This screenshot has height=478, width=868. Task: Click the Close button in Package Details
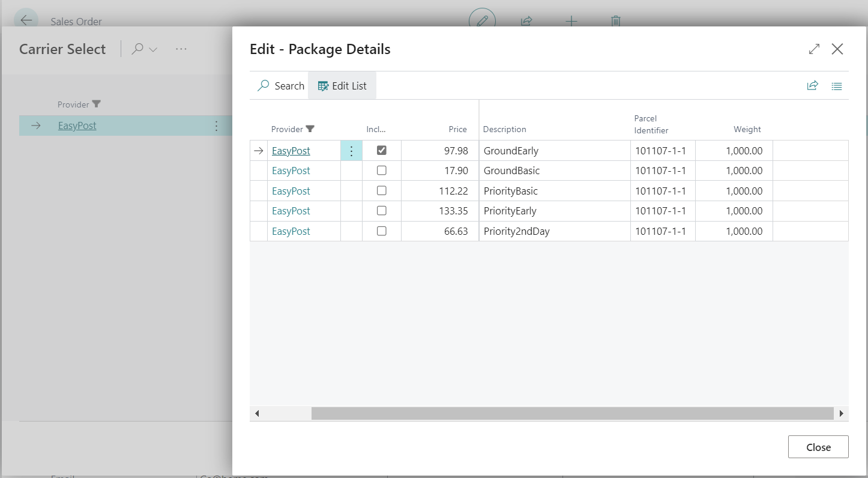[x=818, y=447]
